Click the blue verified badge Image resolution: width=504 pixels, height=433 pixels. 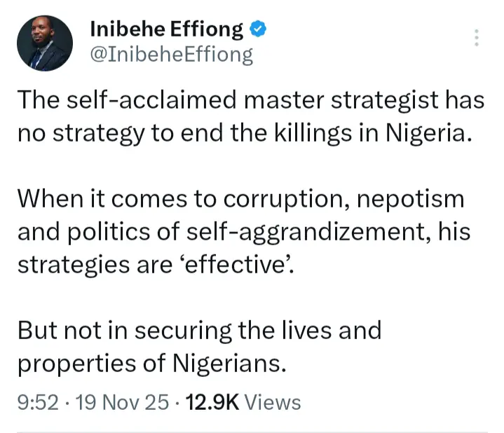[258, 30]
